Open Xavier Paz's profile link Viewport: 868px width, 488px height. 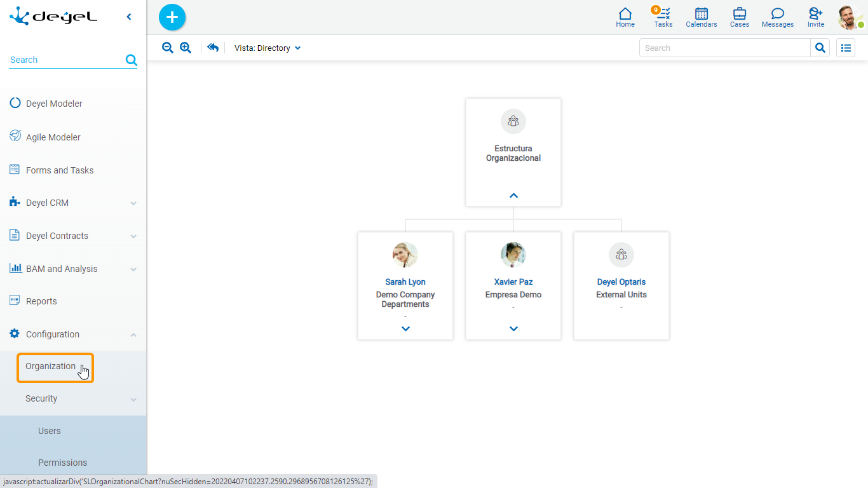(x=513, y=281)
